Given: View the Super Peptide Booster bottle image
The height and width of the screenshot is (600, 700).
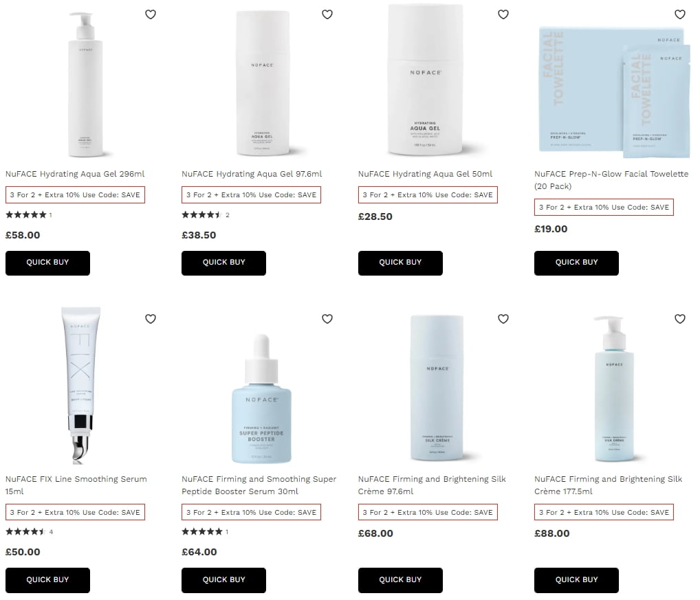Looking at the screenshot, I should tap(261, 399).
